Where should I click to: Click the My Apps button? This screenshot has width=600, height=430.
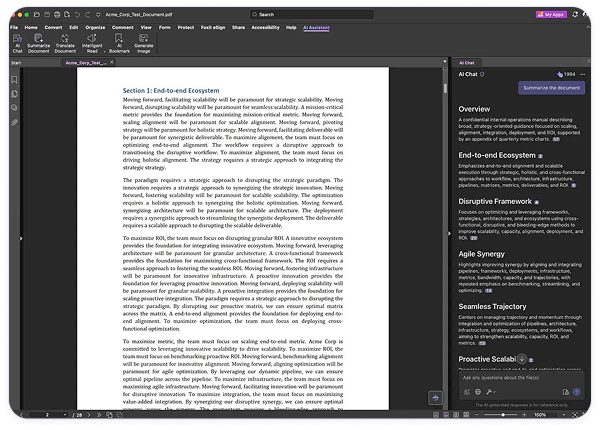(x=551, y=15)
